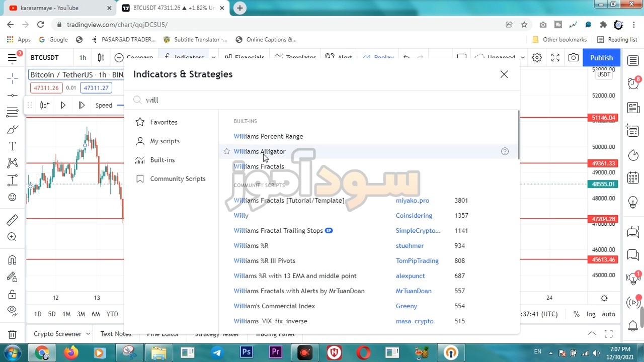Open author profile alexpunct
The image size is (644, 362).
(x=411, y=276)
